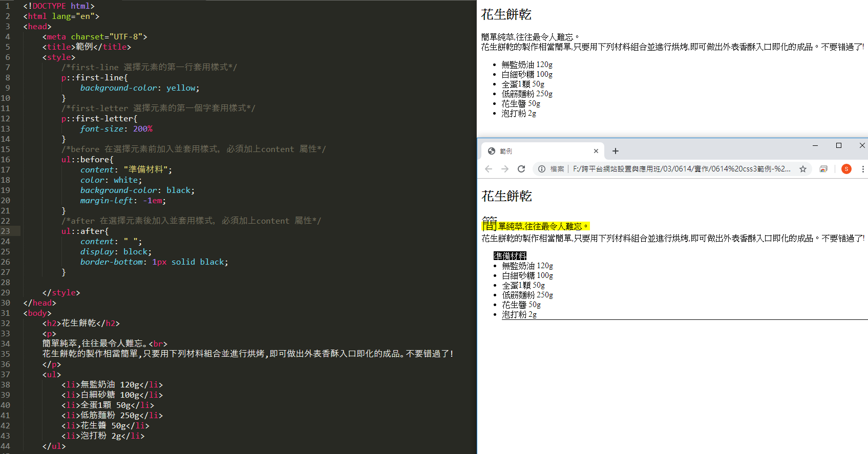Open Chrome's three-dot menu
Image resolution: width=868 pixels, height=454 pixels.
coord(863,169)
